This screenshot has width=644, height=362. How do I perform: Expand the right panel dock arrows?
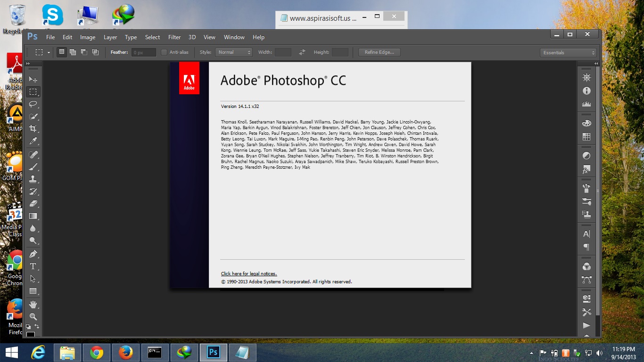tap(596, 63)
